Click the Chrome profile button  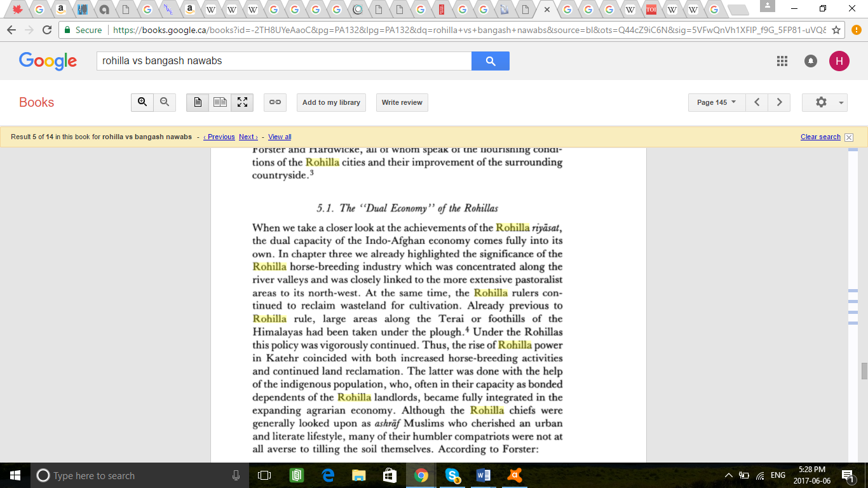tap(768, 6)
